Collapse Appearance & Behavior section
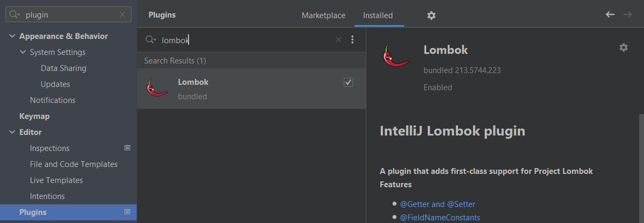The width and height of the screenshot is (644, 223). pos(12,36)
